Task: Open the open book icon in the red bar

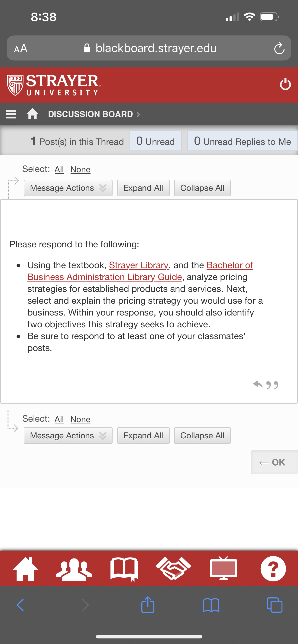Action: [124, 569]
